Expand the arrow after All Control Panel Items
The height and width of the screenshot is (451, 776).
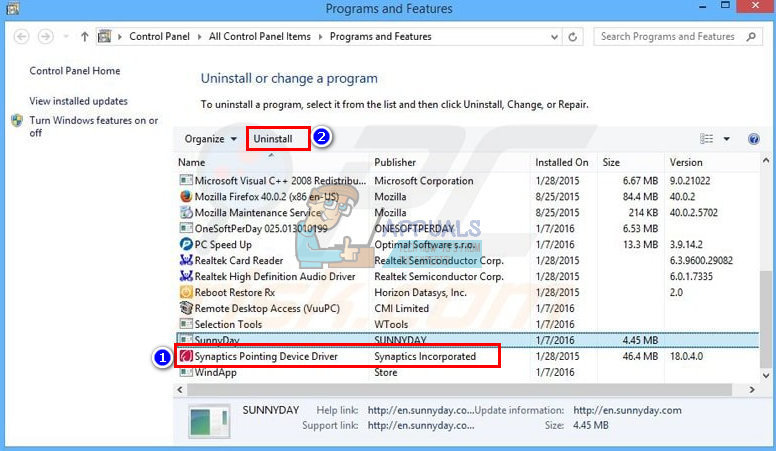321,37
